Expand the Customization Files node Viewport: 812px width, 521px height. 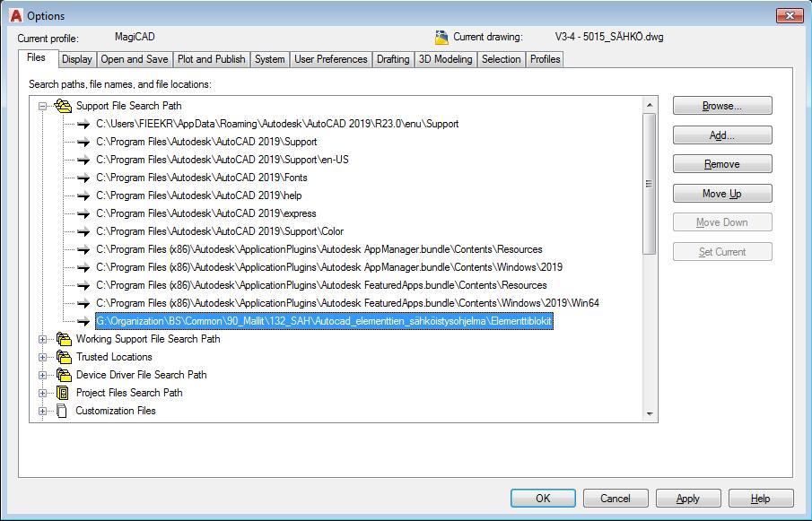point(42,411)
